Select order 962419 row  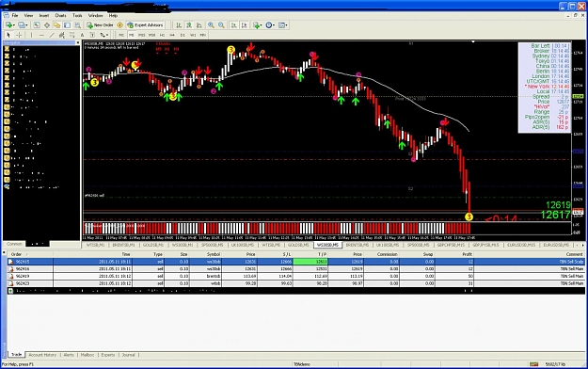point(295,277)
